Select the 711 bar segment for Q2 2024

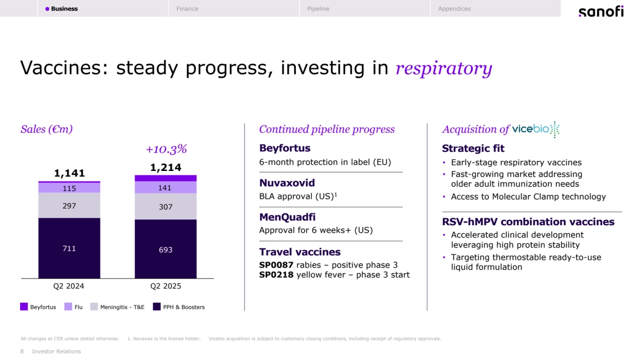point(69,248)
